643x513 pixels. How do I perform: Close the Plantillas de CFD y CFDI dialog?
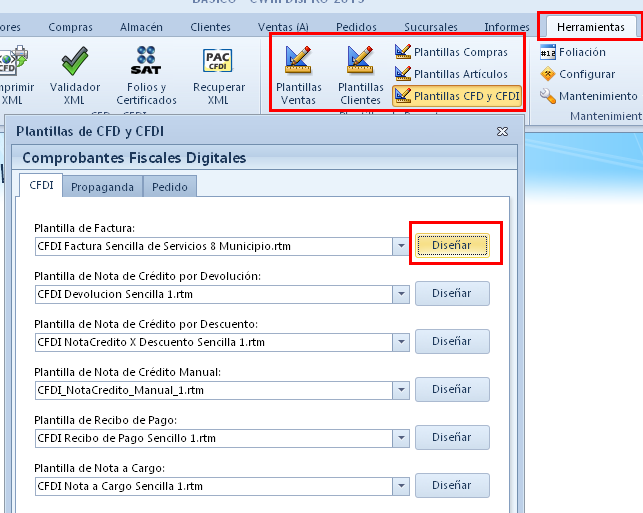pos(502,131)
